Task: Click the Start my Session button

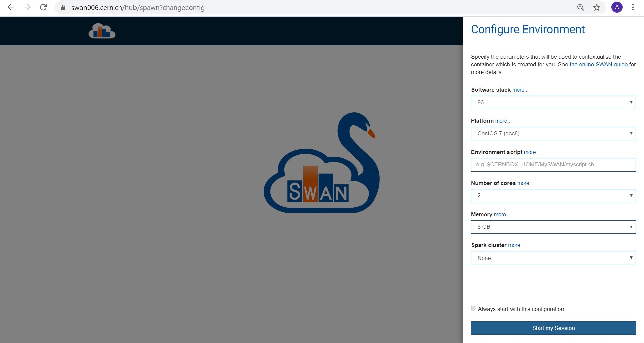Action: pyautogui.click(x=553, y=328)
